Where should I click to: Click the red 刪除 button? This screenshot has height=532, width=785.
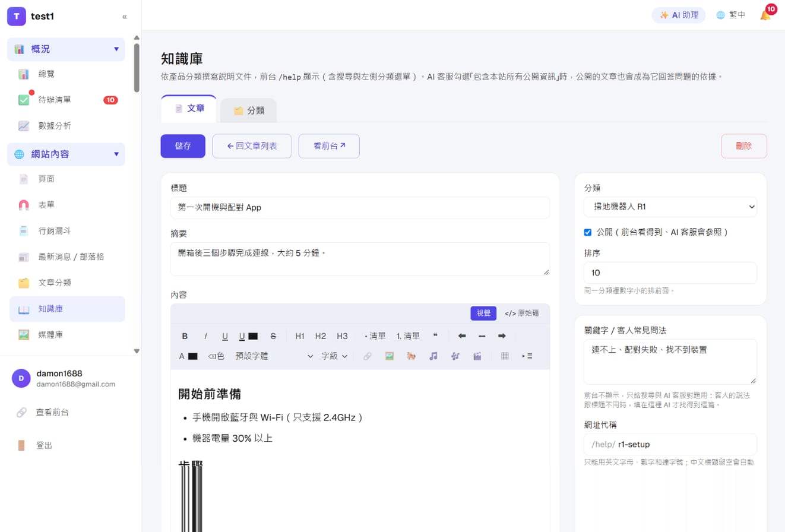pyautogui.click(x=744, y=146)
